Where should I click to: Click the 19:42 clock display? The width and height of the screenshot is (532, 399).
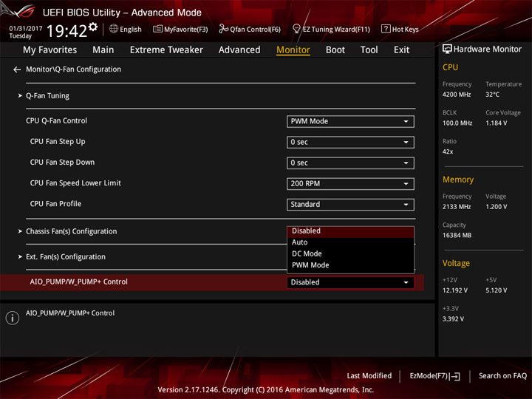(x=66, y=31)
